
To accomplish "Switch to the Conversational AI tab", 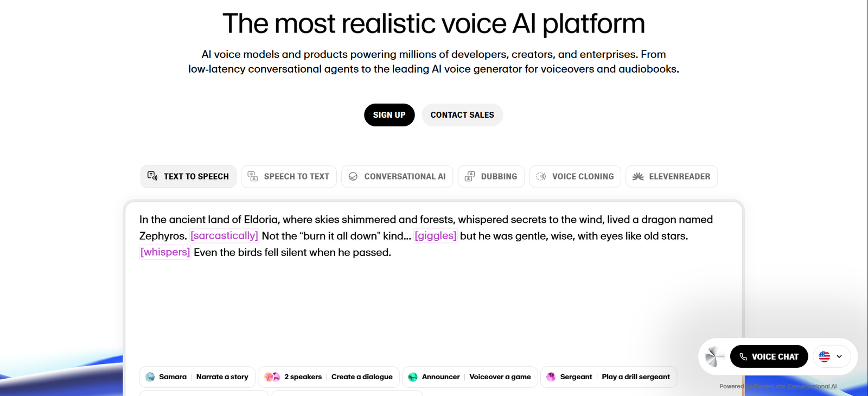I will (397, 176).
